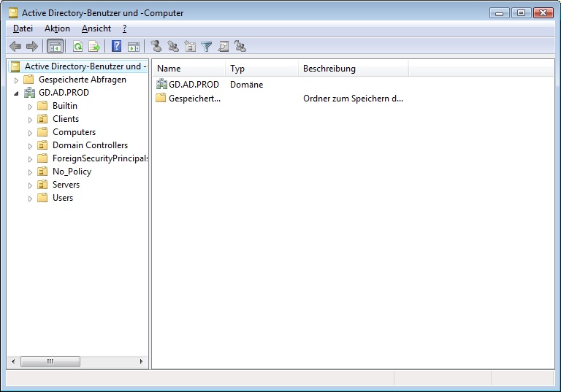Click the tree pane horizontal scrollbar right arrow

click(x=142, y=361)
